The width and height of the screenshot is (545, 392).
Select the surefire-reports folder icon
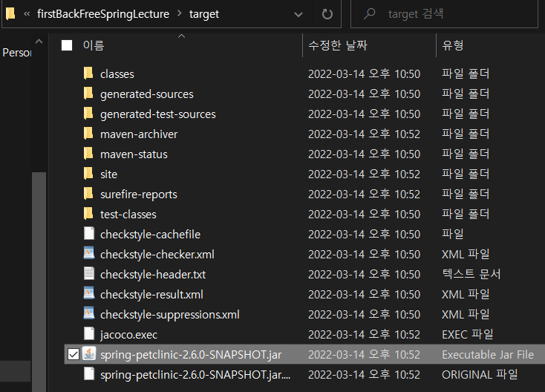(88, 194)
